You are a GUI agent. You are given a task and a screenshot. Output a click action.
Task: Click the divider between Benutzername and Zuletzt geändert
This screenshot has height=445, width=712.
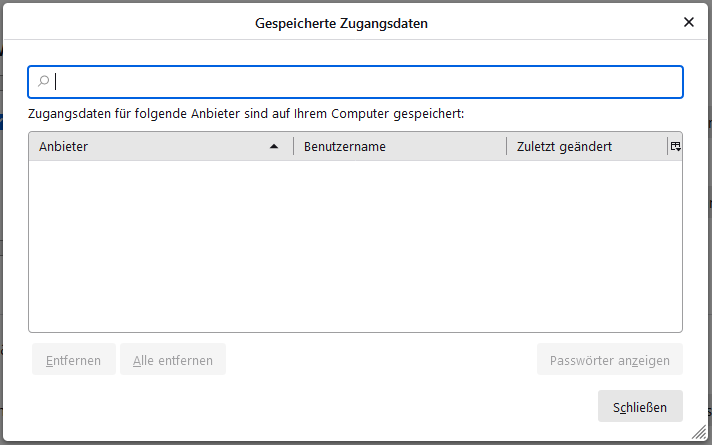(x=507, y=146)
